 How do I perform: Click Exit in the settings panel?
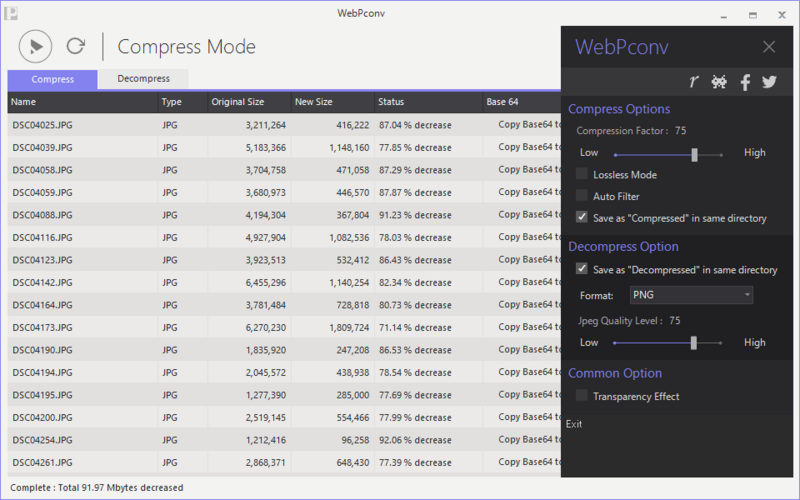tap(573, 424)
